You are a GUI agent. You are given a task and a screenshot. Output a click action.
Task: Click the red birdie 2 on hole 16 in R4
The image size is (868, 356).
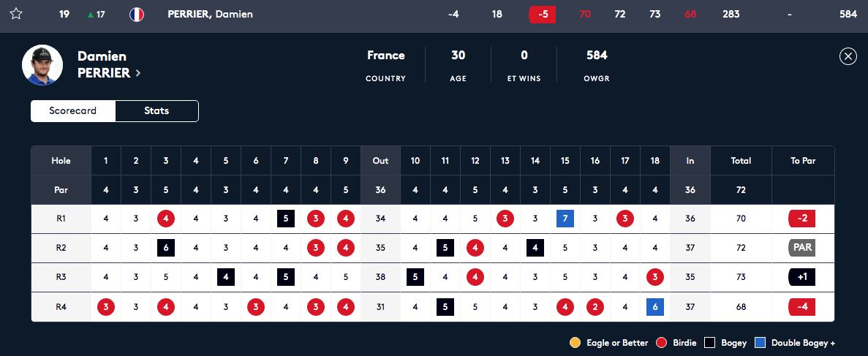(595, 307)
